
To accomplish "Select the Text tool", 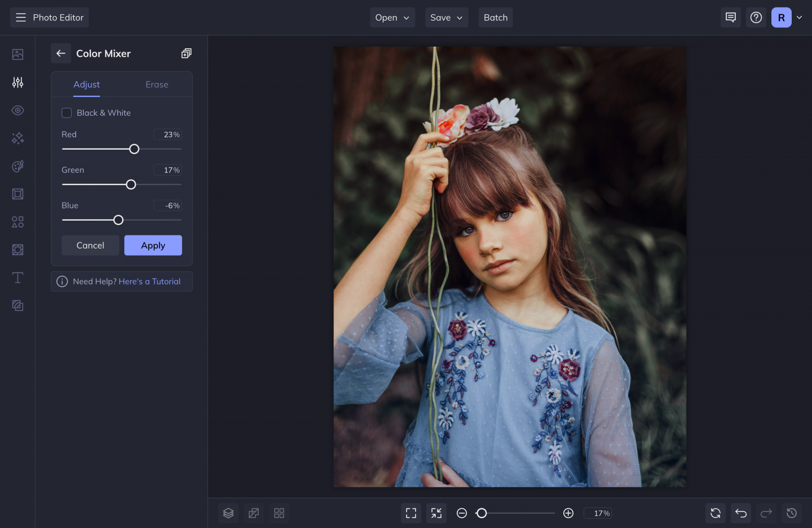I will [17, 277].
